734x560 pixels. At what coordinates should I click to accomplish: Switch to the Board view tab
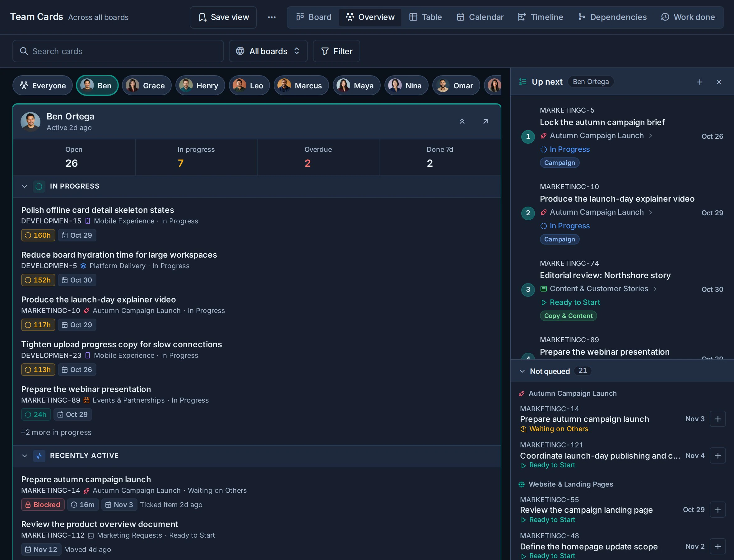[314, 17]
